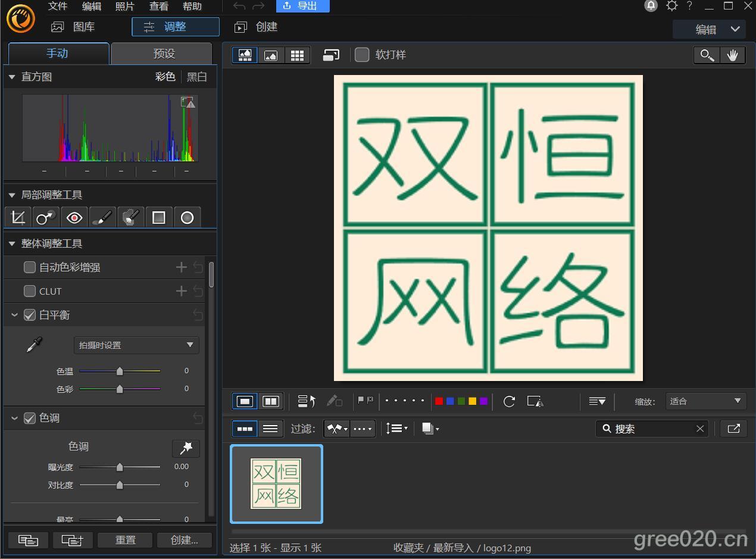Tick the CLUT checkbox
Screen dimensions: 756x559
click(30, 291)
